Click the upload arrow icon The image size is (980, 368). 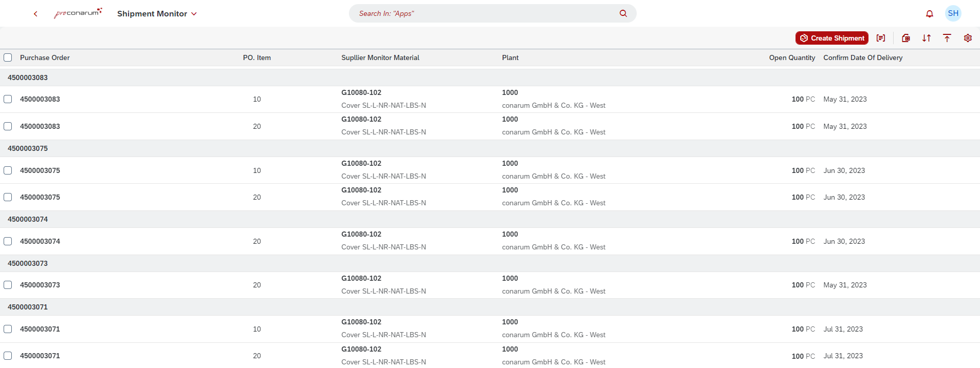(x=947, y=38)
